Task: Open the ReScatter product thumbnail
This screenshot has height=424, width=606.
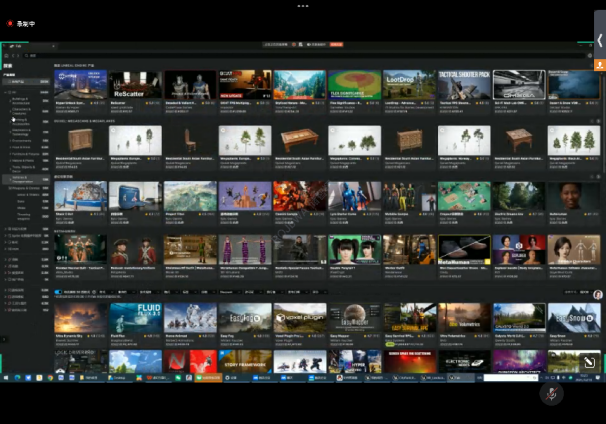Action: pos(135,85)
